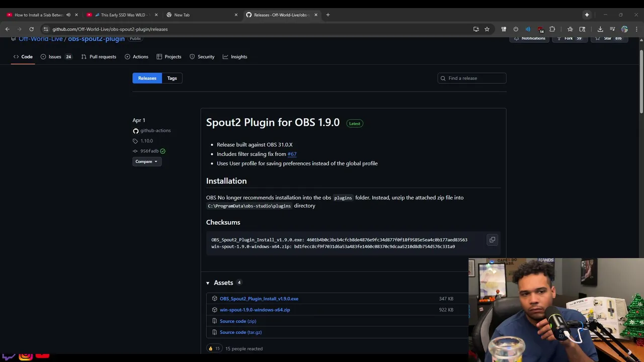
Task: Open a new browser tab with plus
Action: [x=328, y=15]
